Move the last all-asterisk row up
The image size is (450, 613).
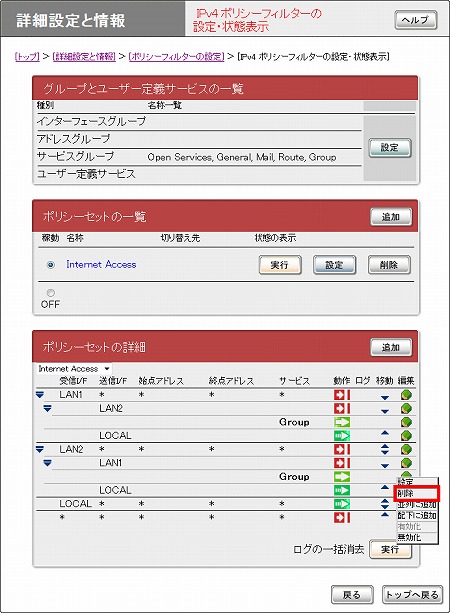click(x=385, y=514)
